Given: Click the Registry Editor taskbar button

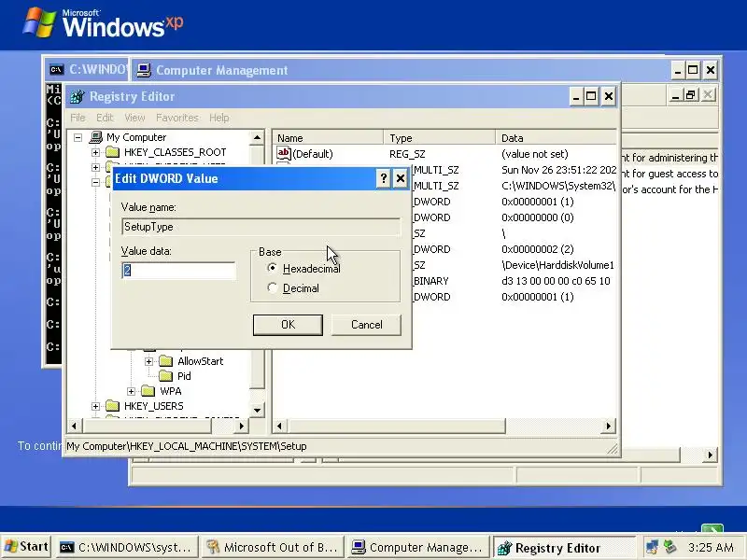Looking at the screenshot, I should [564, 548].
